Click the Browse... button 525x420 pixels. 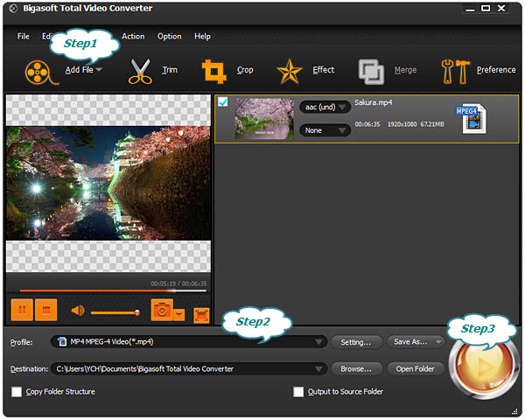point(356,369)
